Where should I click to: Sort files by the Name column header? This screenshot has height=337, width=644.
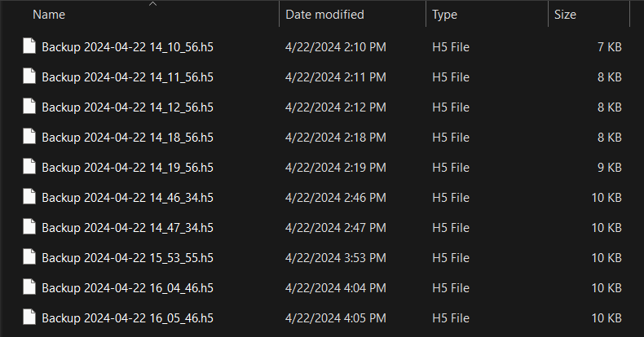[x=49, y=15]
